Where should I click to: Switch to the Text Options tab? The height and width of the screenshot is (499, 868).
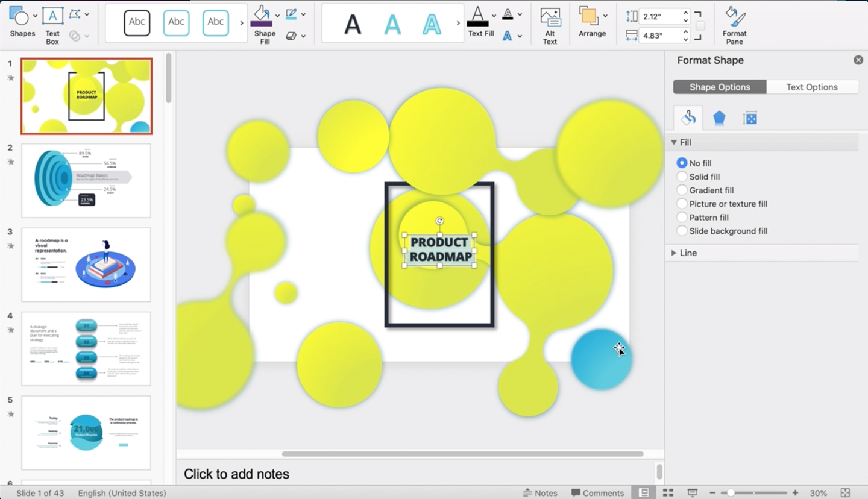coord(811,87)
